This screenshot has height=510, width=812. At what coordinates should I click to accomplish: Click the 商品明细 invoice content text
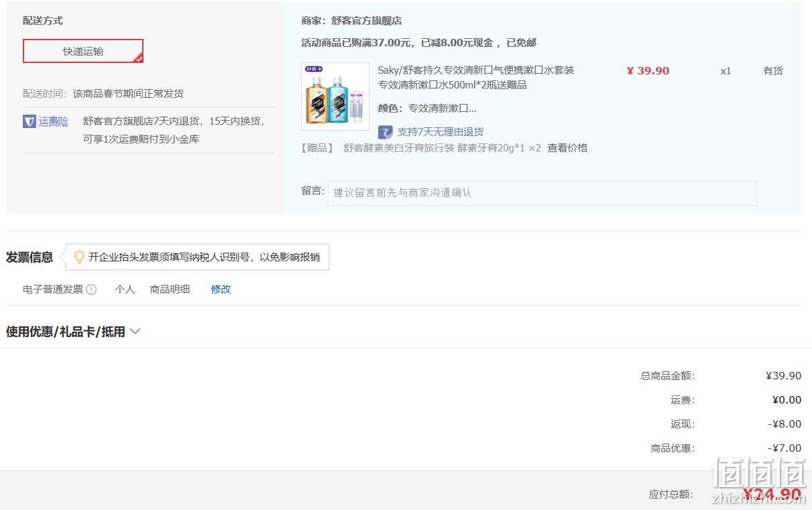tap(170, 290)
